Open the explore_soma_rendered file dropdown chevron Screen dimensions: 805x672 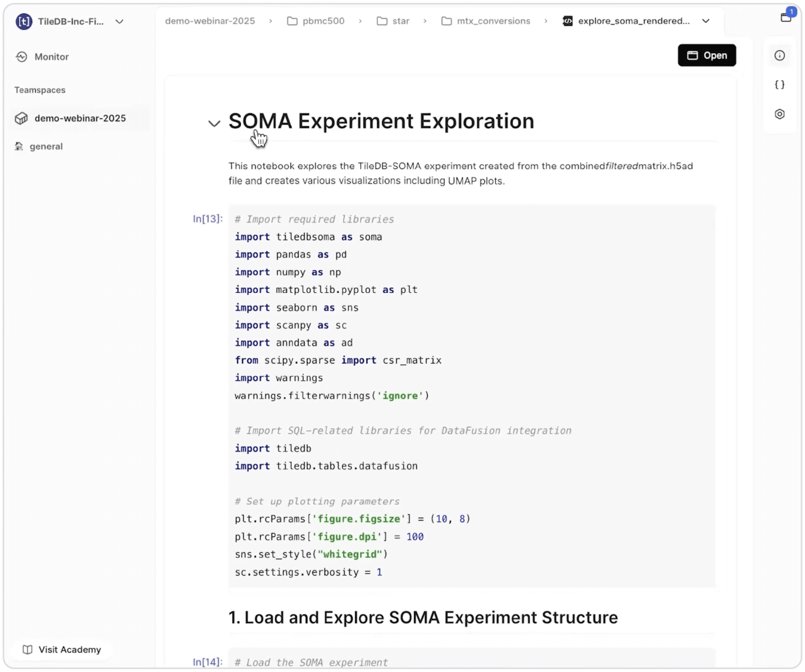click(706, 21)
